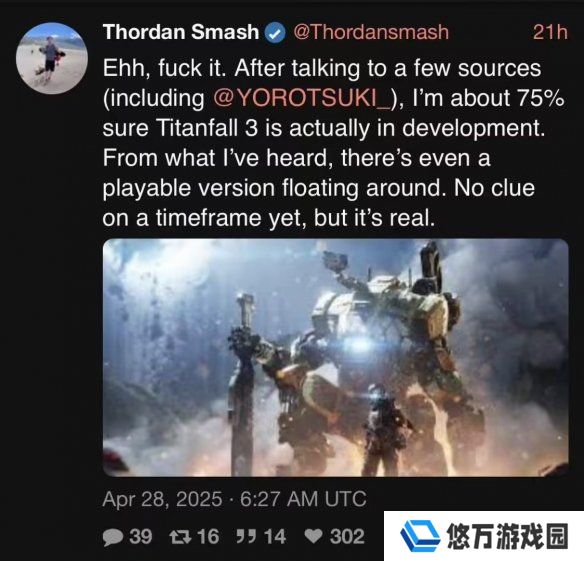Viewport: 584px width, 561px height.
Task: Click the blue watermark logo icon
Action: pos(420,536)
